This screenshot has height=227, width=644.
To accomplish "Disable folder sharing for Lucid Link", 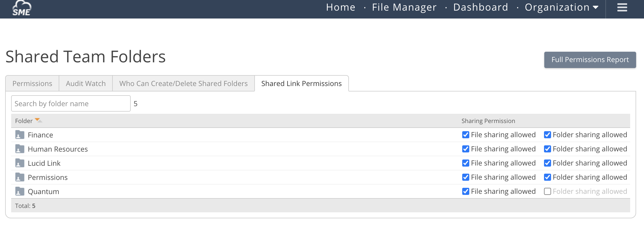I will 547,163.
